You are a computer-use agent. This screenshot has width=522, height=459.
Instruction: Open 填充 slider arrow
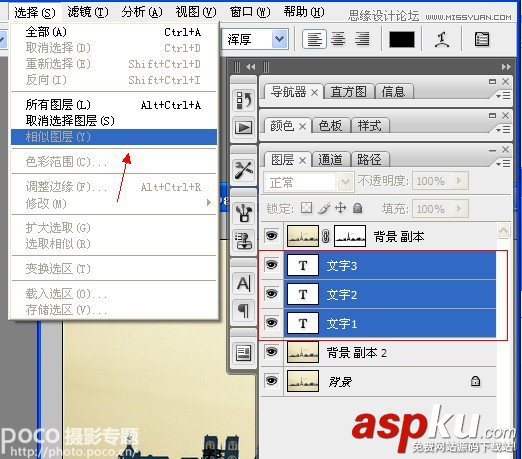(459, 209)
